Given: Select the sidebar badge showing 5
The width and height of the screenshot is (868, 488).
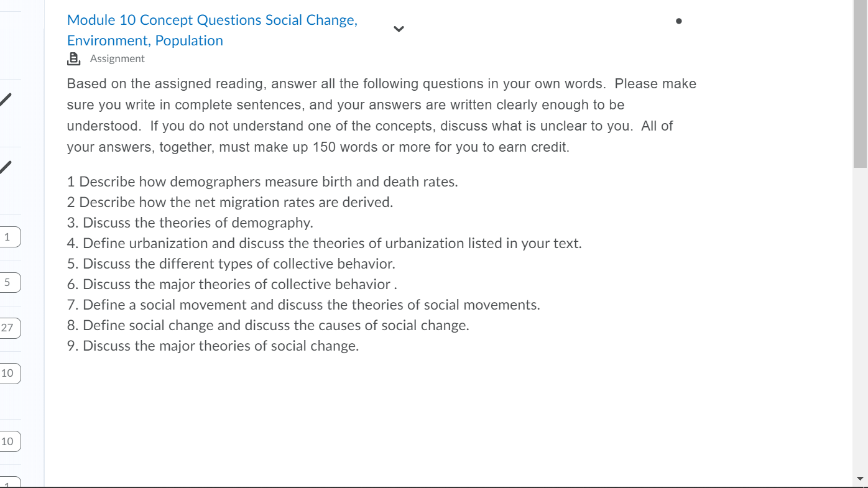Looking at the screenshot, I should coord(9,282).
